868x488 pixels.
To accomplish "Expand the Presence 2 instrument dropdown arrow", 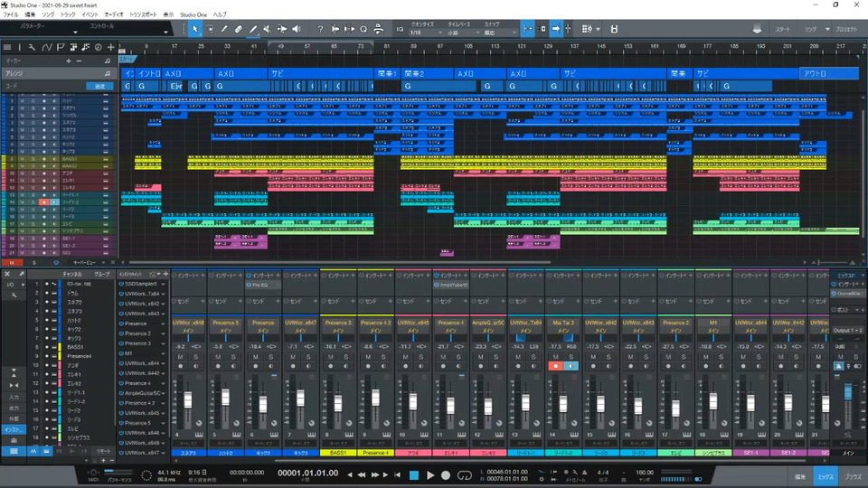I will point(165,333).
